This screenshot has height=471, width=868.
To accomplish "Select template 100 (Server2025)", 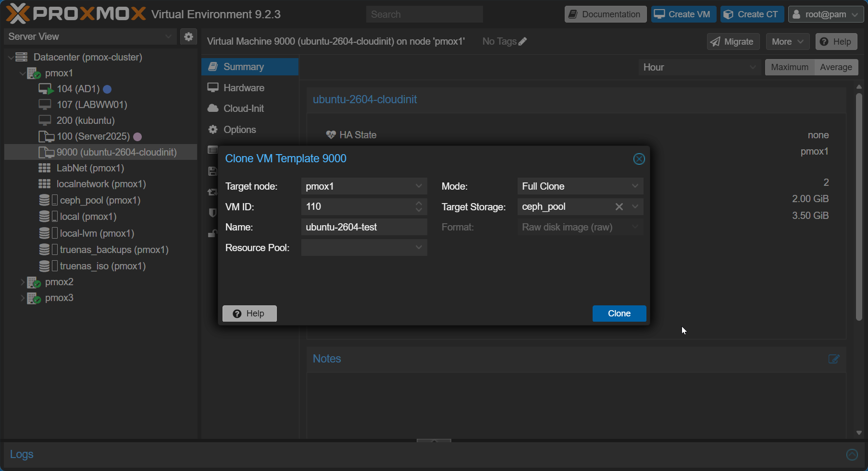I will coord(100,136).
